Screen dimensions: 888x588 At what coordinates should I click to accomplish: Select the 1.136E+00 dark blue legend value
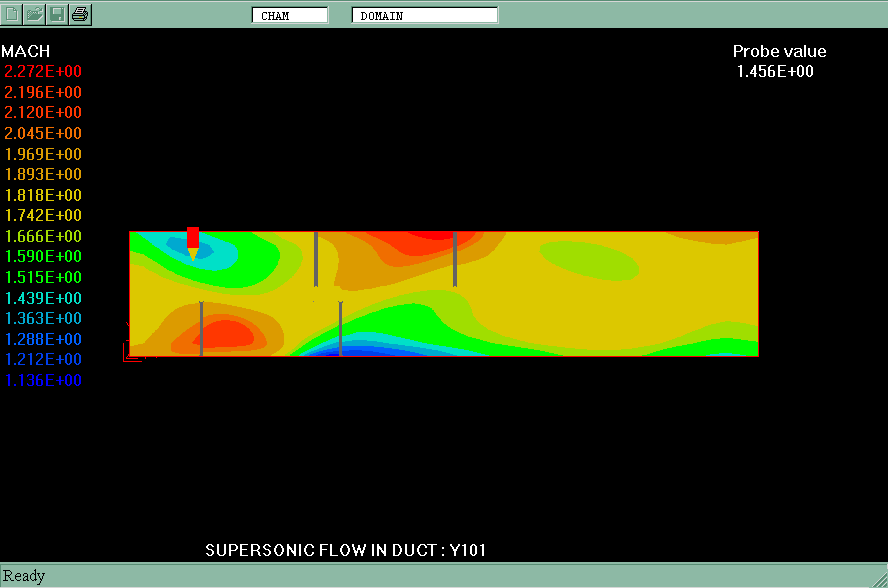point(43,381)
